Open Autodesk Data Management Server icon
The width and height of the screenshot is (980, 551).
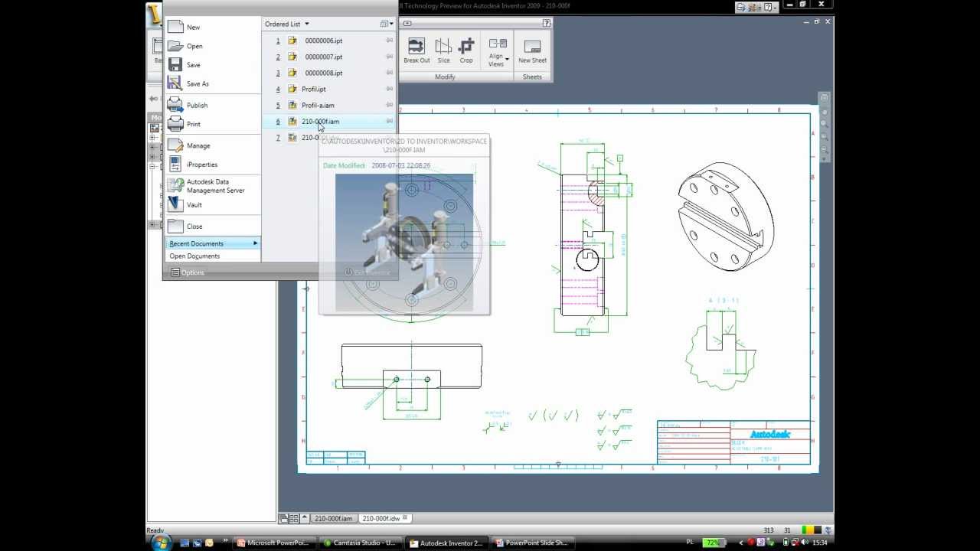175,185
